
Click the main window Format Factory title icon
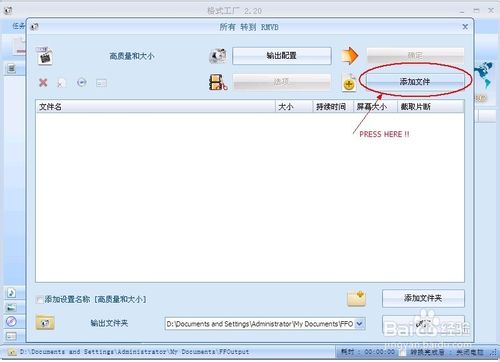8,11
